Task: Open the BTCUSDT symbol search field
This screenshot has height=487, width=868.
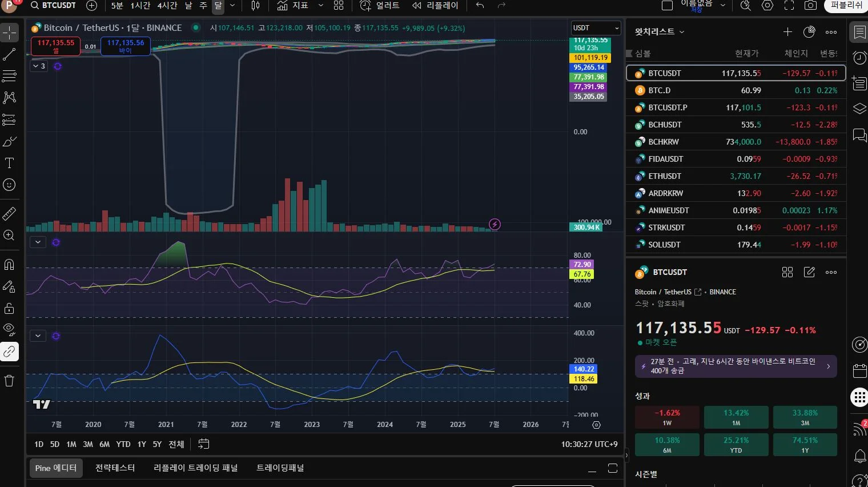Action: [x=53, y=5]
